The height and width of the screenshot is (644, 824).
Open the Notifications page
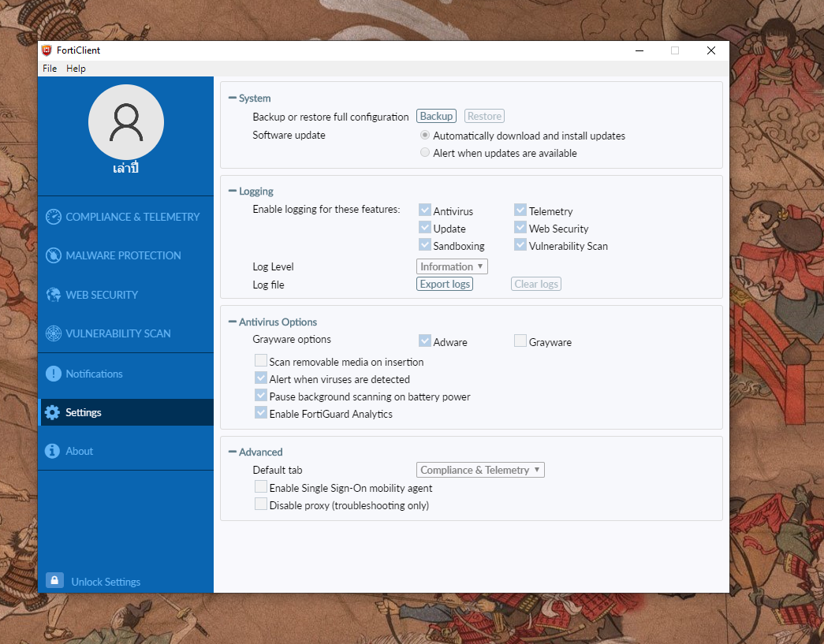pos(125,374)
